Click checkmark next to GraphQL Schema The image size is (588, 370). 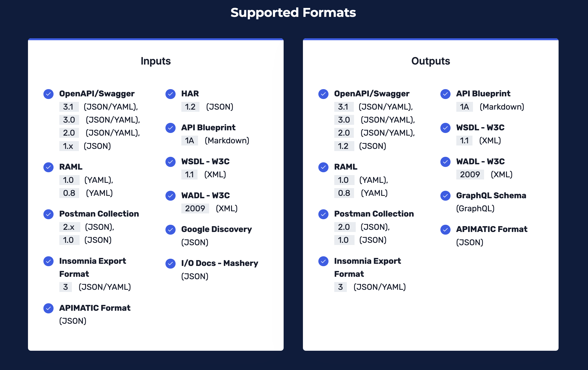445,196
